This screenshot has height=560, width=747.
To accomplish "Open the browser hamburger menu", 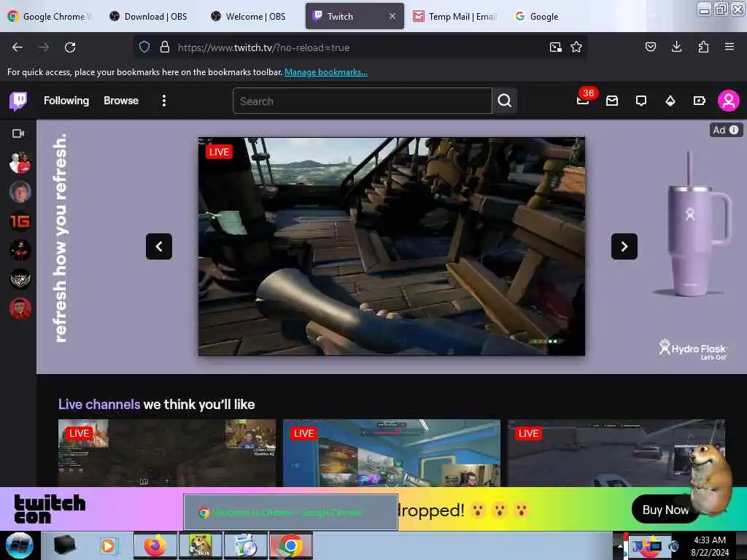I will coord(729,47).
